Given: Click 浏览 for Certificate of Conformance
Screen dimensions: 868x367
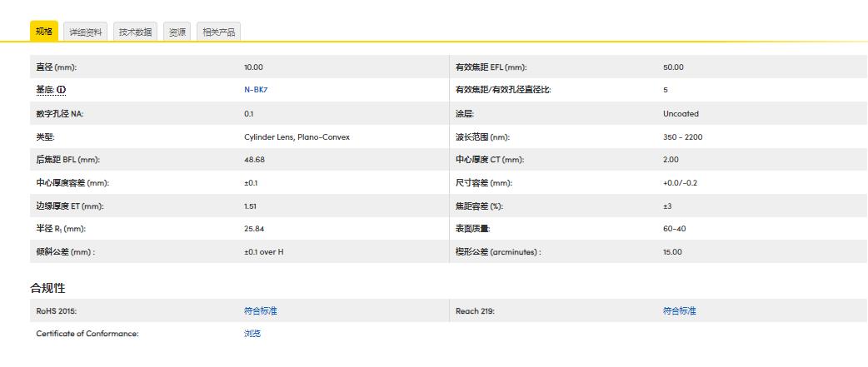Looking at the screenshot, I should [252, 334].
